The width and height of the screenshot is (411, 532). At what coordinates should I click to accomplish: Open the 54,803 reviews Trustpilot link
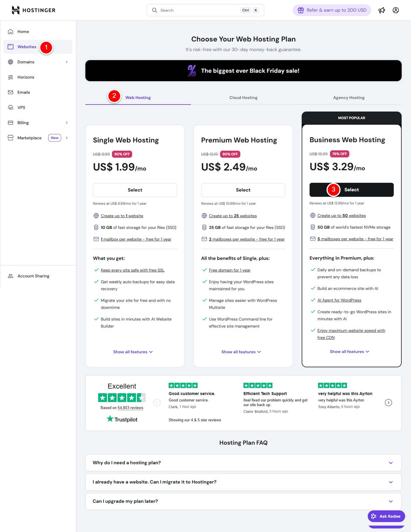click(130, 408)
